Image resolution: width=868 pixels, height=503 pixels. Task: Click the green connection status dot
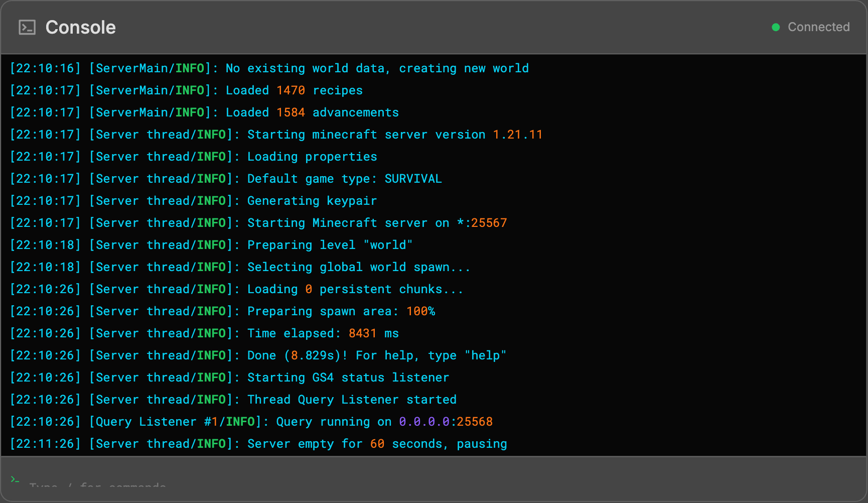(x=776, y=27)
